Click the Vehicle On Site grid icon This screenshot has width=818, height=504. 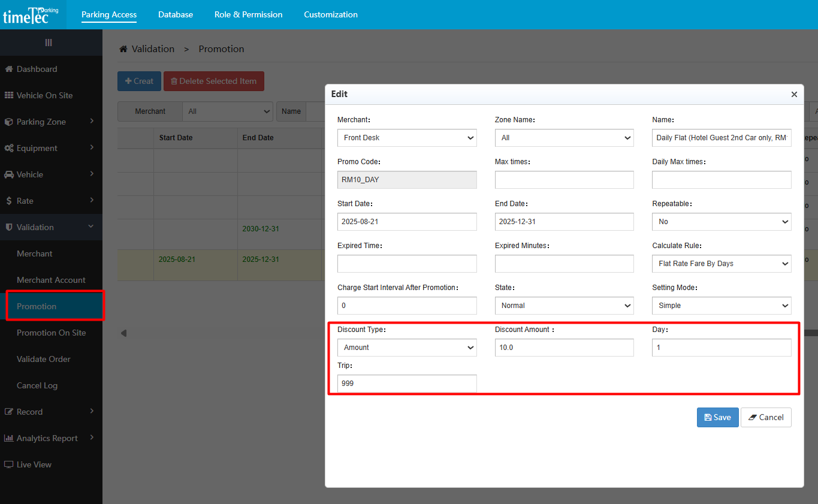coord(9,95)
